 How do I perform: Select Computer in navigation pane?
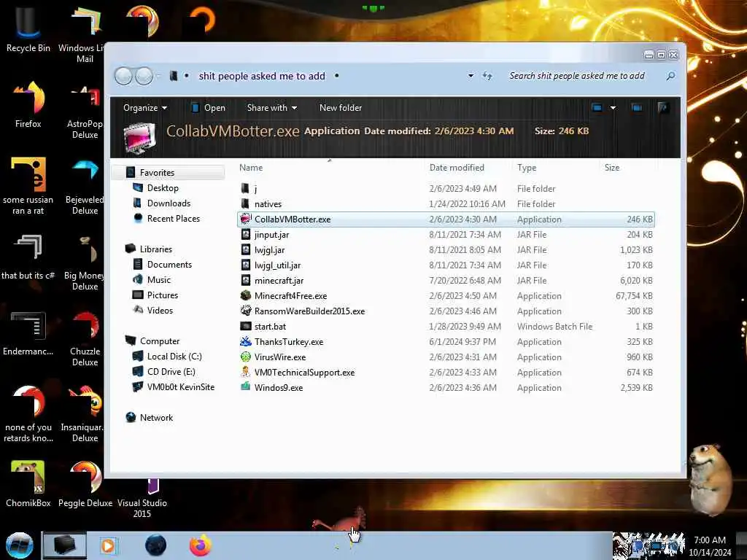[160, 341]
